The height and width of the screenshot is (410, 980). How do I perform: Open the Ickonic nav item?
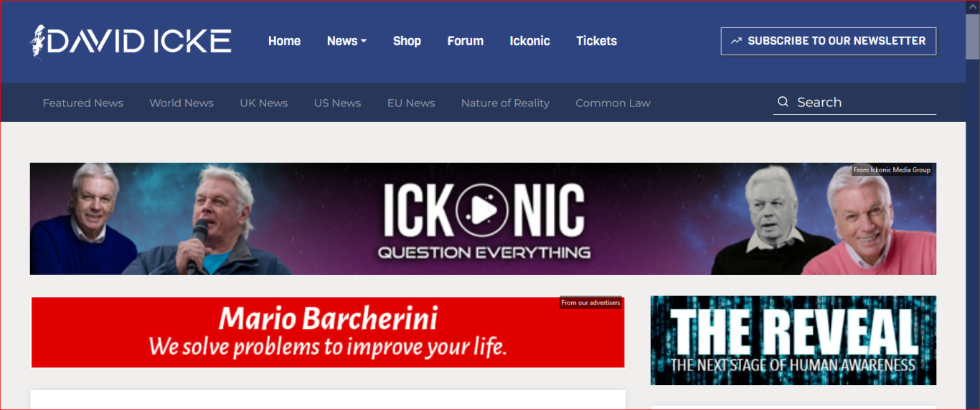coord(530,41)
